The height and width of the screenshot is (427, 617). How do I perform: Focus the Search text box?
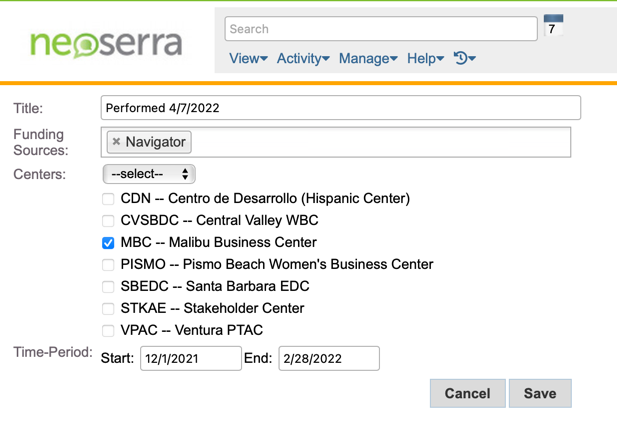click(380, 29)
